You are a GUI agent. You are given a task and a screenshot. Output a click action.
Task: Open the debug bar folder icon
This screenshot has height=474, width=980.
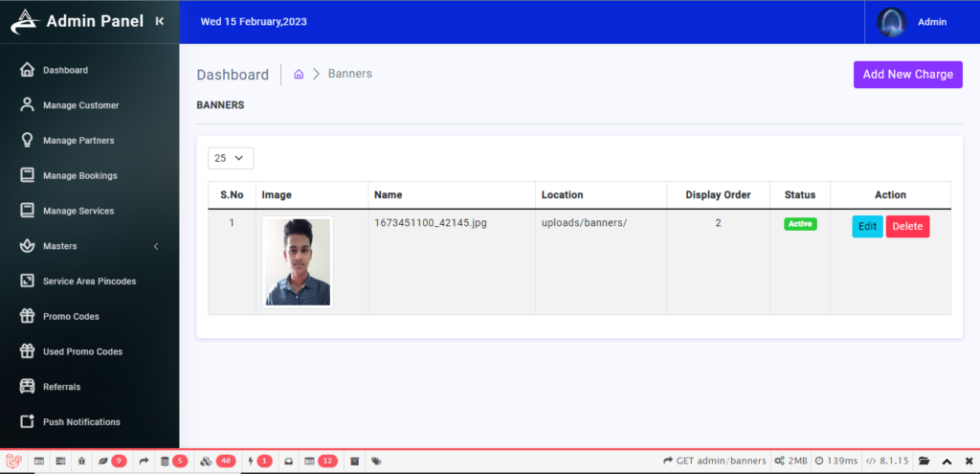pos(924,462)
